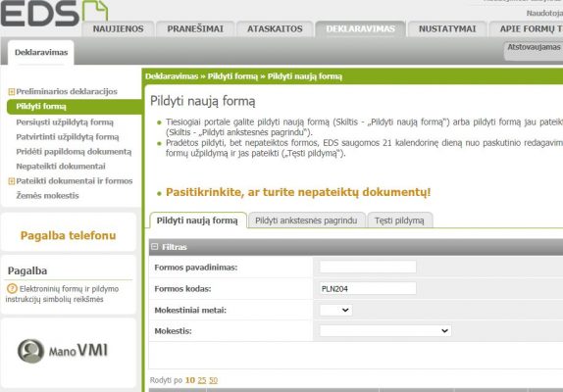Open the NUSTATYMAI tab

click(x=447, y=28)
